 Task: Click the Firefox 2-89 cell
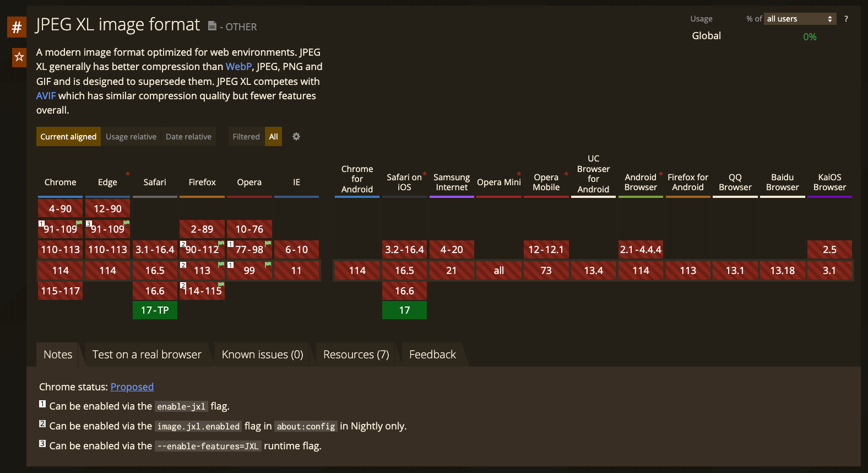coord(202,229)
